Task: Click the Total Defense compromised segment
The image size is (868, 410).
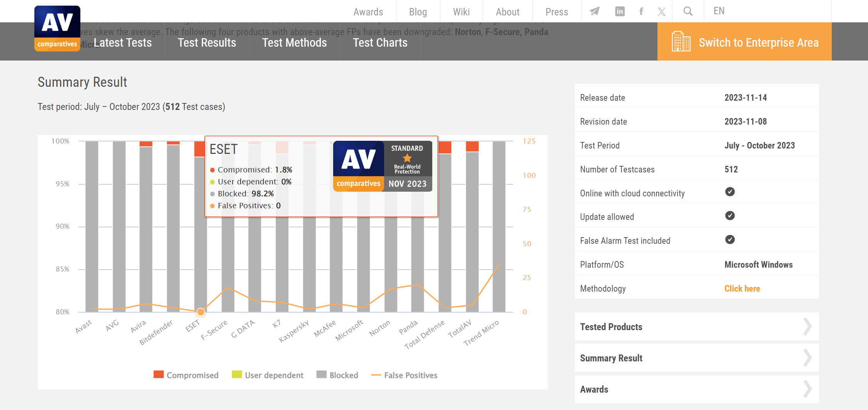Action: click(445, 147)
